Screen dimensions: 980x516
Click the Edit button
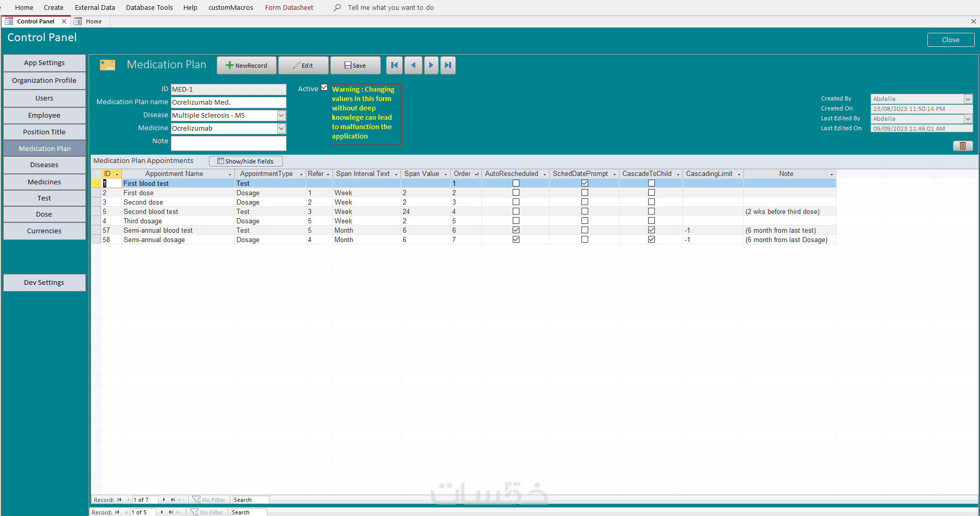pos(303,66)
